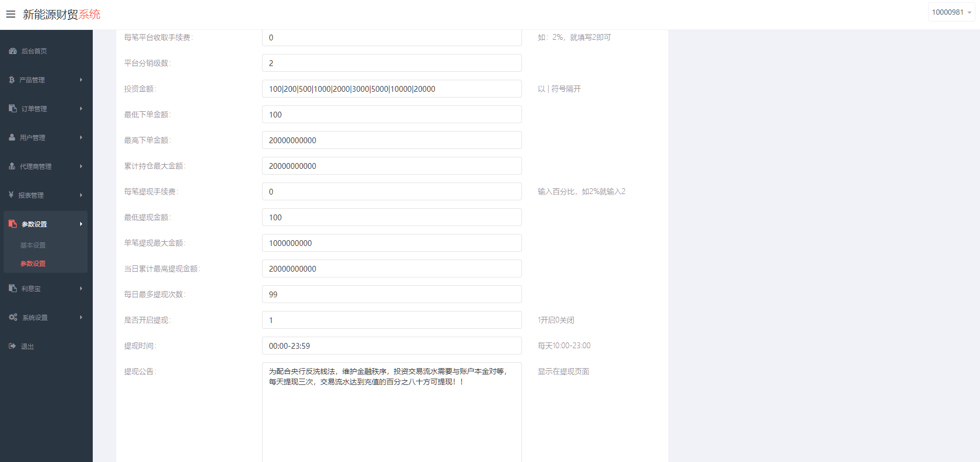980x462 pixels.
Task: Click the hamburger menu icon
Action: click(x=10, y=14)
